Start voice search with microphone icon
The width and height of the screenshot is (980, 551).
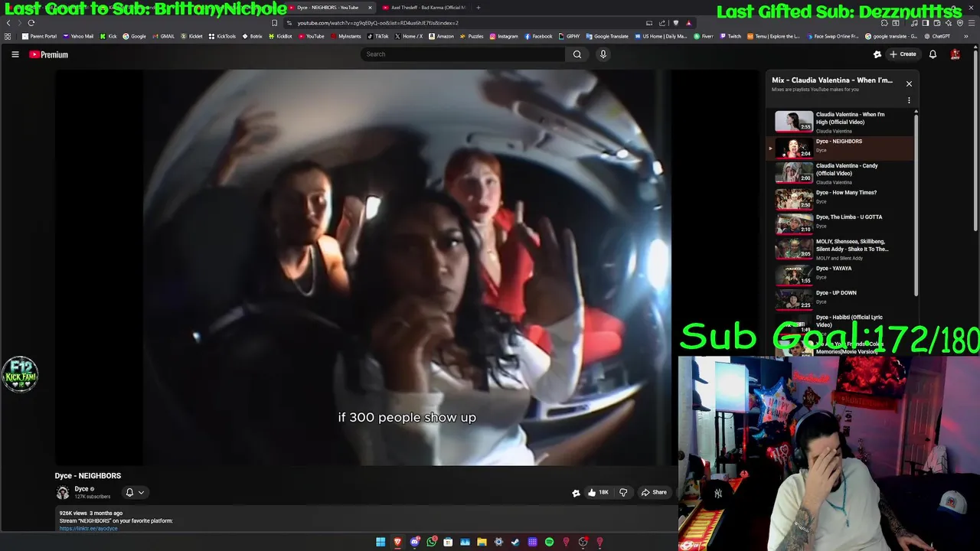coord(603,54)
